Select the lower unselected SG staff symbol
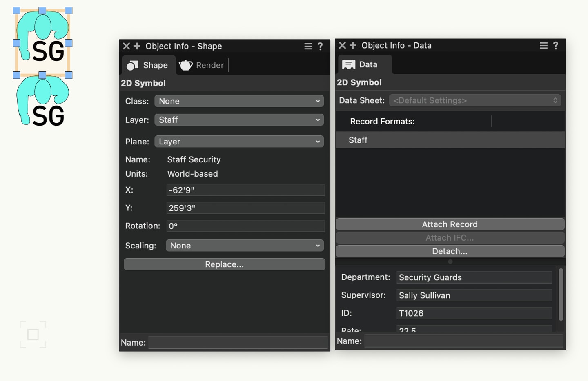This screenshot has width=588, height=381. tap(42, 101)
